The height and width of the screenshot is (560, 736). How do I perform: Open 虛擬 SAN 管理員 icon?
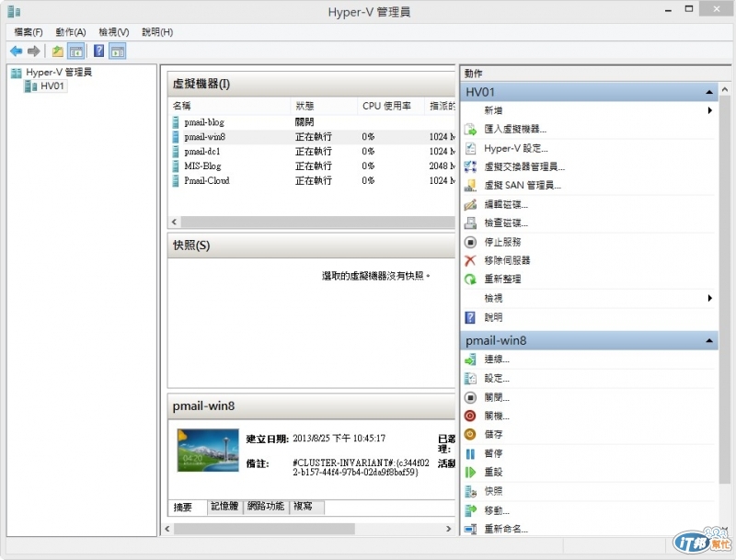coord(470,186)
